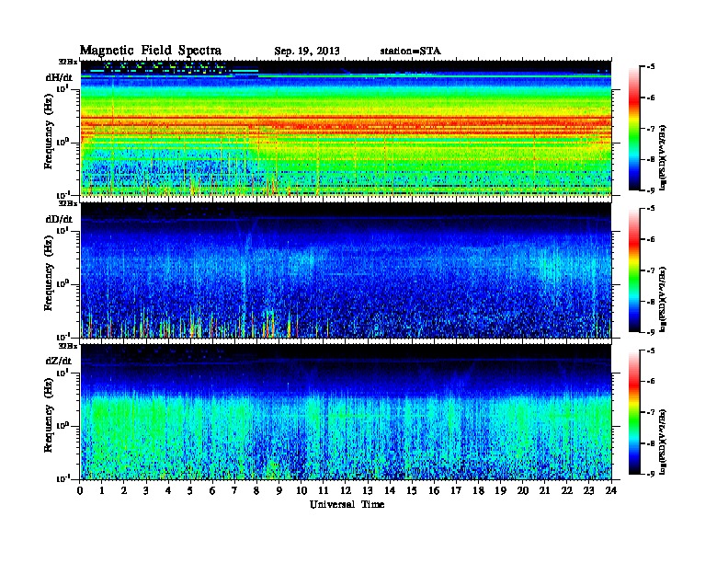Click hour 3 on the time axis
728x563 pixels.
(x=146, y=491)
